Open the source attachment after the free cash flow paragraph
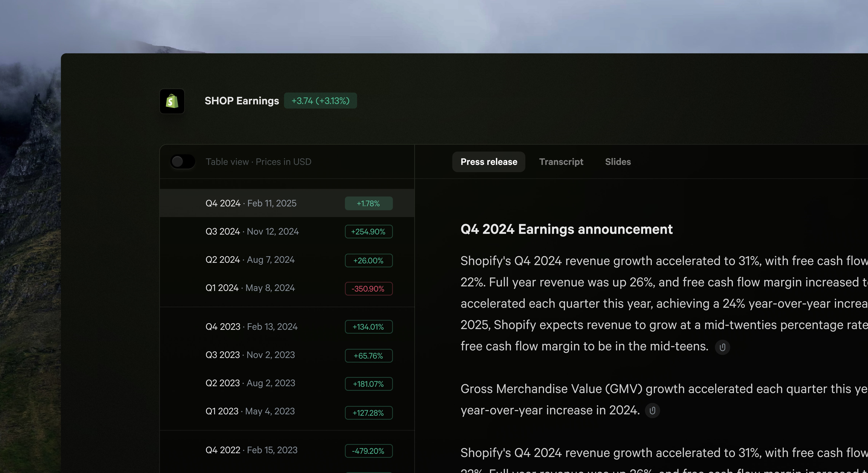868x473 pixels. tap(722, 347)
